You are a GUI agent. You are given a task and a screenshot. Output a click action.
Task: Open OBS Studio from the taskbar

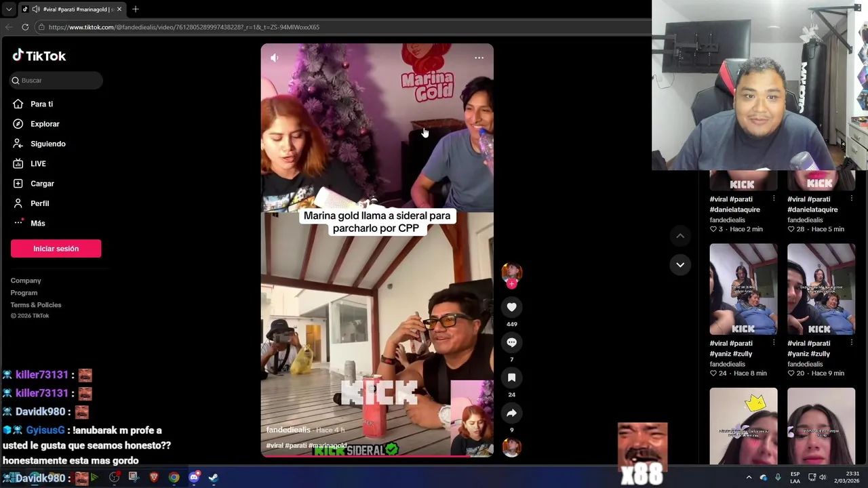[114, 477]
